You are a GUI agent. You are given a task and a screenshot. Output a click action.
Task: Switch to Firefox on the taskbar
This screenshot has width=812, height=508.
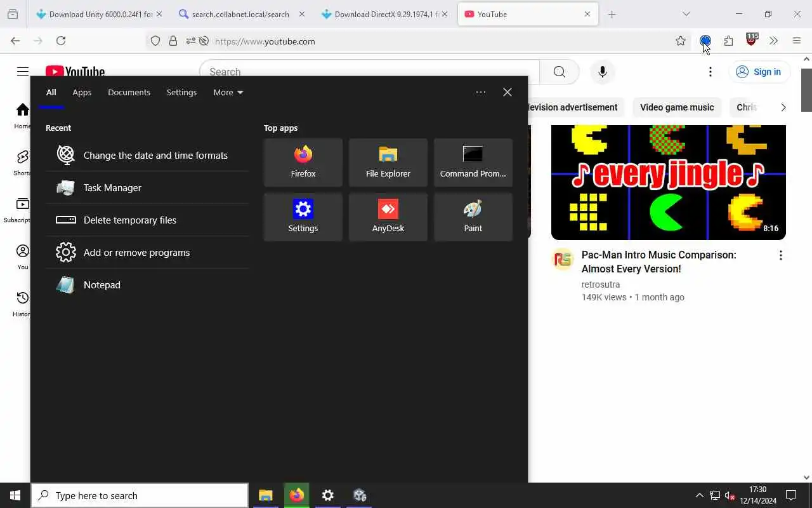coord(297,495)
